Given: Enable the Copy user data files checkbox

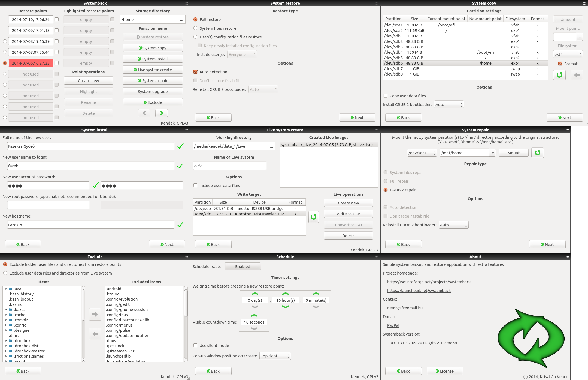Looking at the screenshot, I should coord(386,96).
